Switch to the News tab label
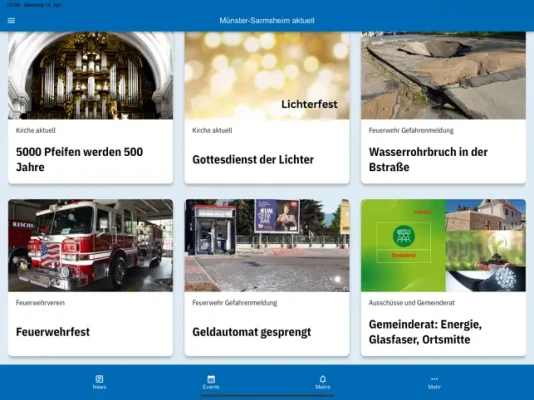Screen dimensions: 534x400 point(99,387)
